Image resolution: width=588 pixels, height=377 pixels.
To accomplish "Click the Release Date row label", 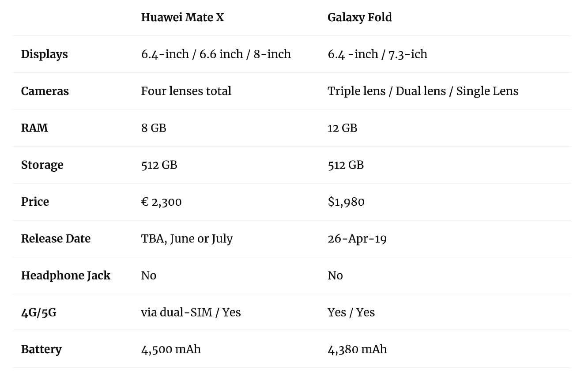I will tap(56, 239).
